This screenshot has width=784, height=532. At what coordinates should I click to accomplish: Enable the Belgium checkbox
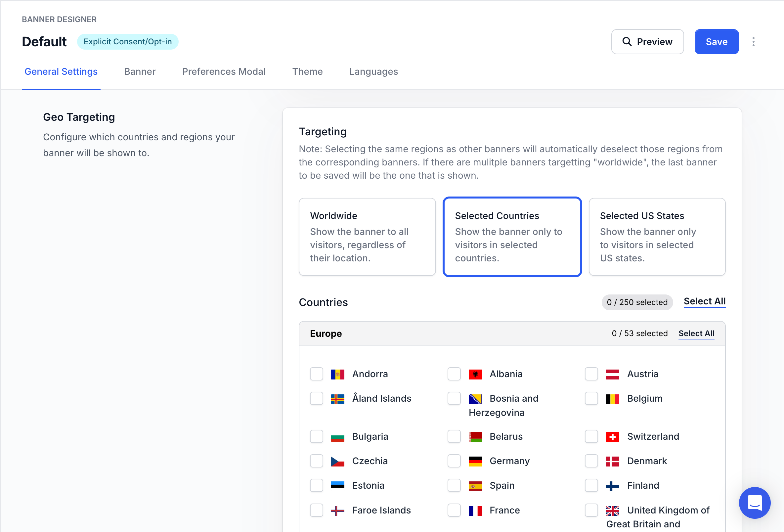[591, 398]
